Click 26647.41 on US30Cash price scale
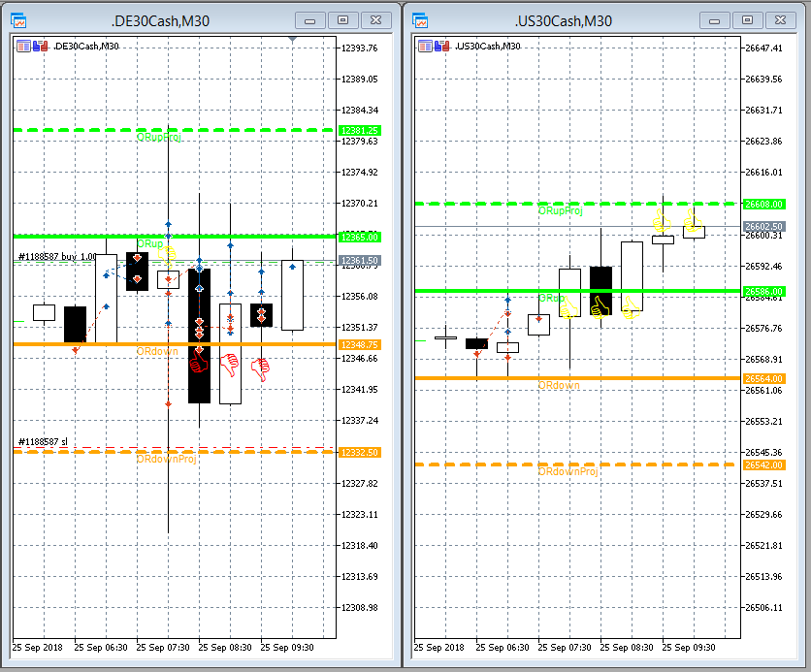 [763, 48]
